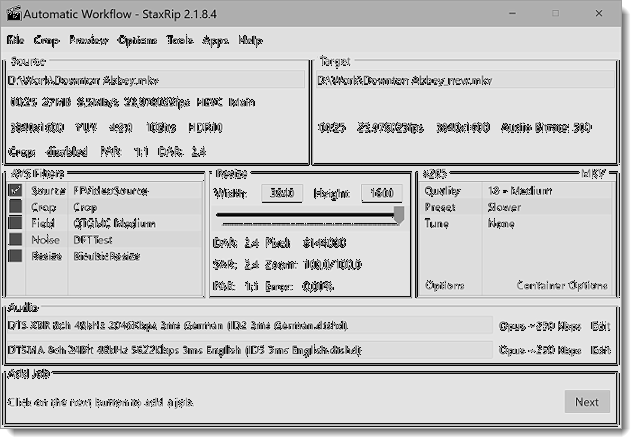Open the Apps menu
The image size is (637, 444).
point(215,40)
